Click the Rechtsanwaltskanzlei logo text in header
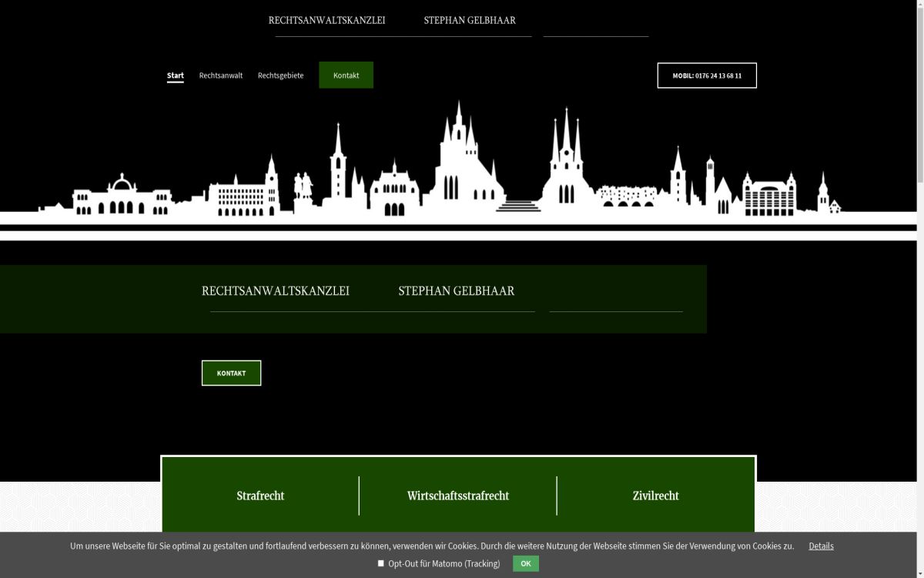The height and width of the screenshot is (578, 924). coord(326,21)
